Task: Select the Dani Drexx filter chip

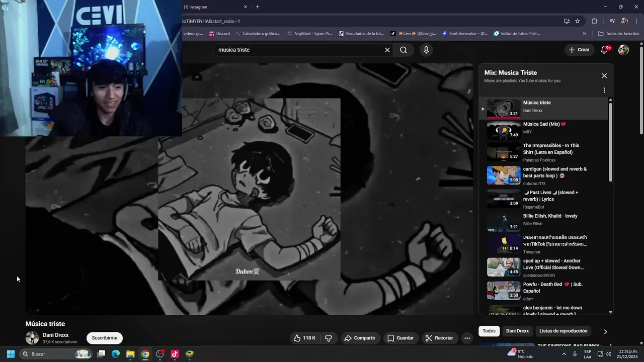Action: (517, 331)
